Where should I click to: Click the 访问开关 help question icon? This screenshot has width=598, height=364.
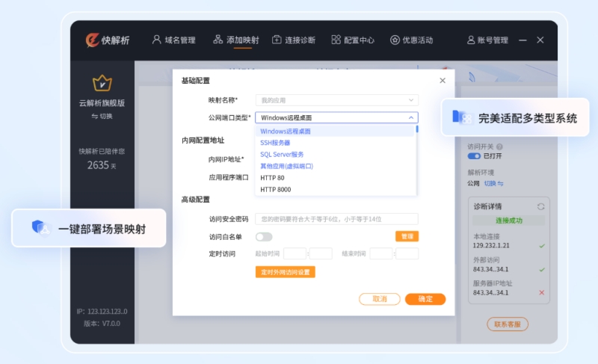pyautogui.click(x=499, y=146)
